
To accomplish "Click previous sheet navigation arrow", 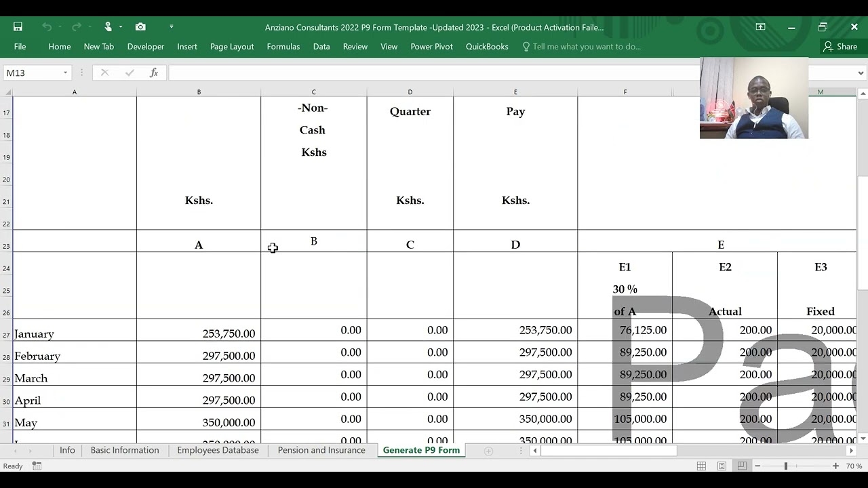I will tap(15, 451).
